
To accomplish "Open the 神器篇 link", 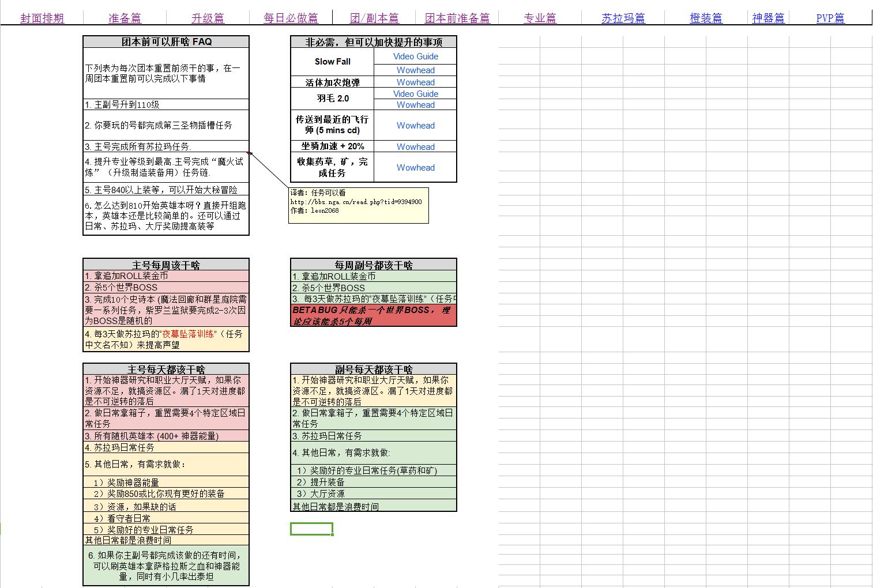I will 769,18.
